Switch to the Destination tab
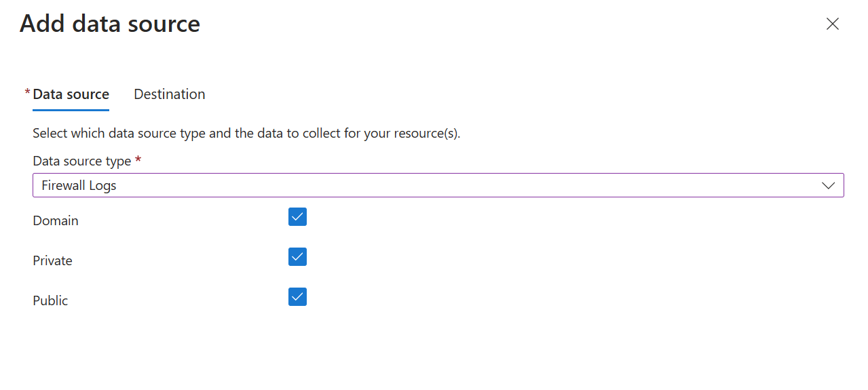 (x=170, y=94)
